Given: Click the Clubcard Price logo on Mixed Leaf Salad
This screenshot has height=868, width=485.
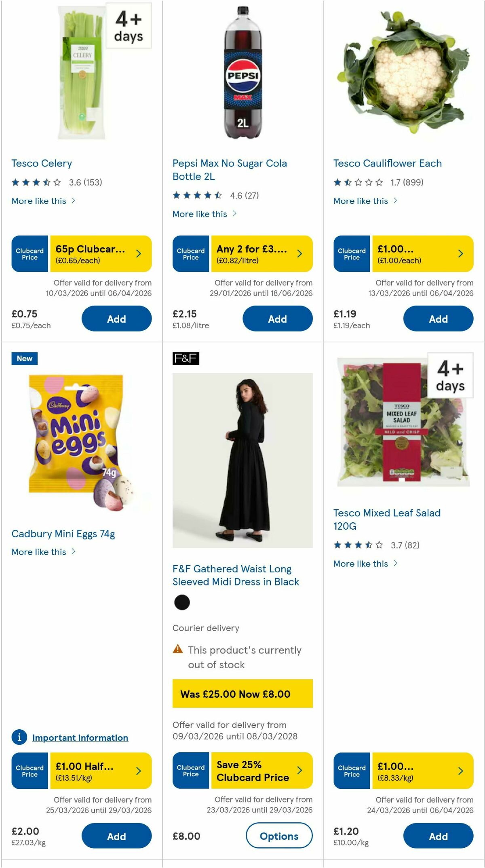Looking at the screenshot, I should pyautogui.click(x=351, y=771).
